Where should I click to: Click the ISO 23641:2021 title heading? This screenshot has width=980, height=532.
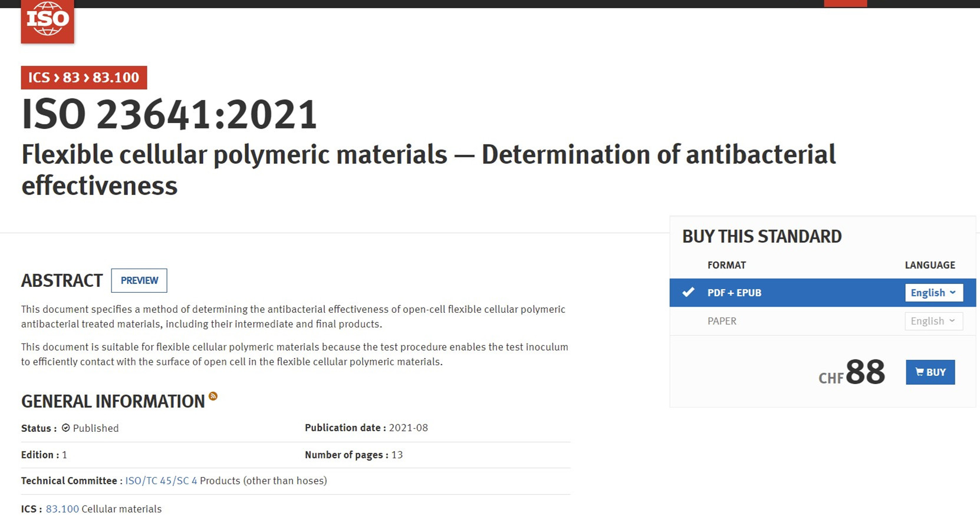click(170, 114)
